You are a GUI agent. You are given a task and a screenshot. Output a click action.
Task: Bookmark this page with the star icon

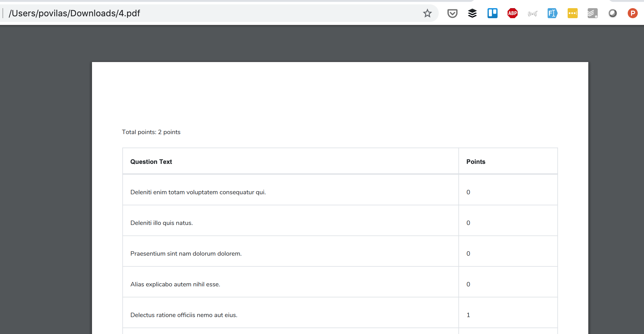(x=427, y=13)
